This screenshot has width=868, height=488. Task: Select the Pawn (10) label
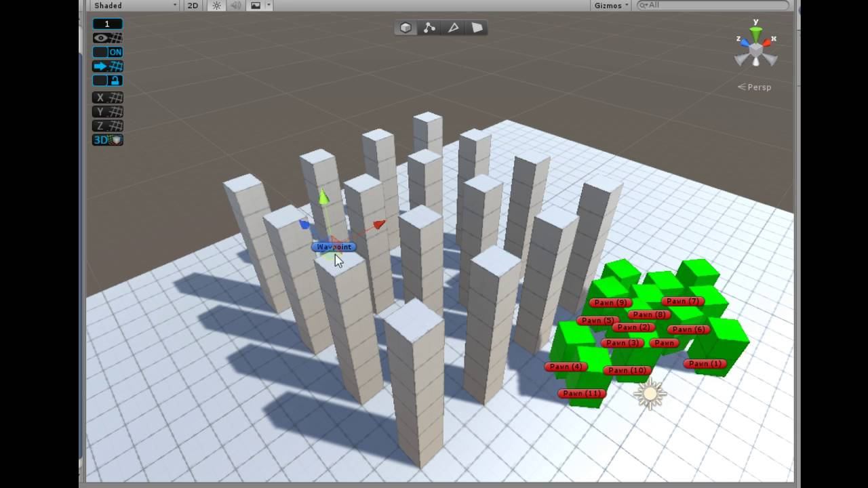(627, 371)
